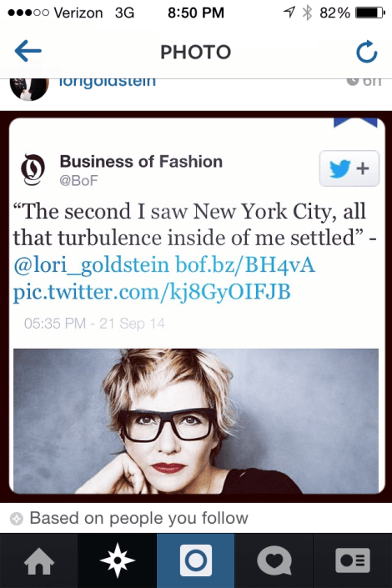Open the activity heart bubble tab
Image resolution: width=392 pixels, height=588 pixels.
point(274,560)
